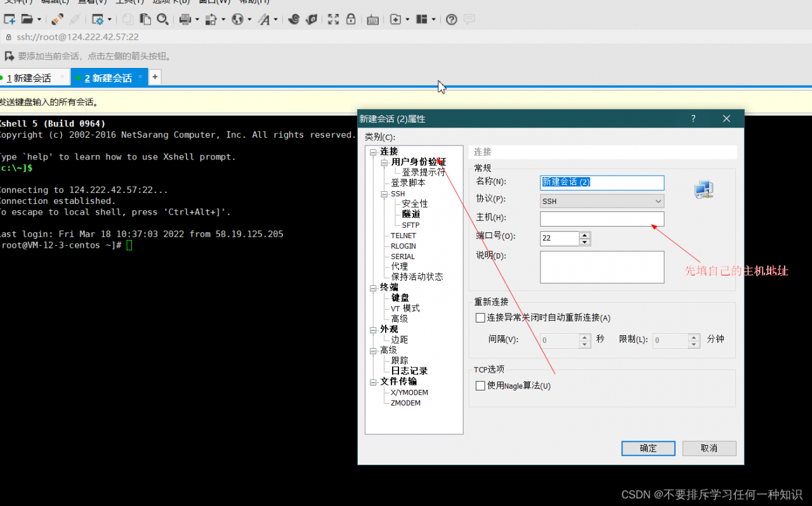Click the empty 主机 host field
Viewport: 812px width, 506px height.
[602, 219]
